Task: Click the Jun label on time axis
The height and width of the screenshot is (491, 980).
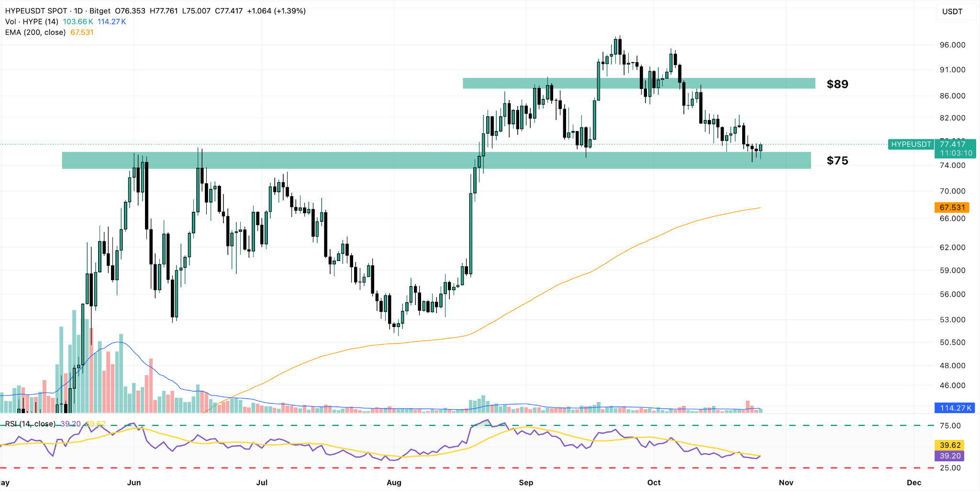Action: pos(134,482)
